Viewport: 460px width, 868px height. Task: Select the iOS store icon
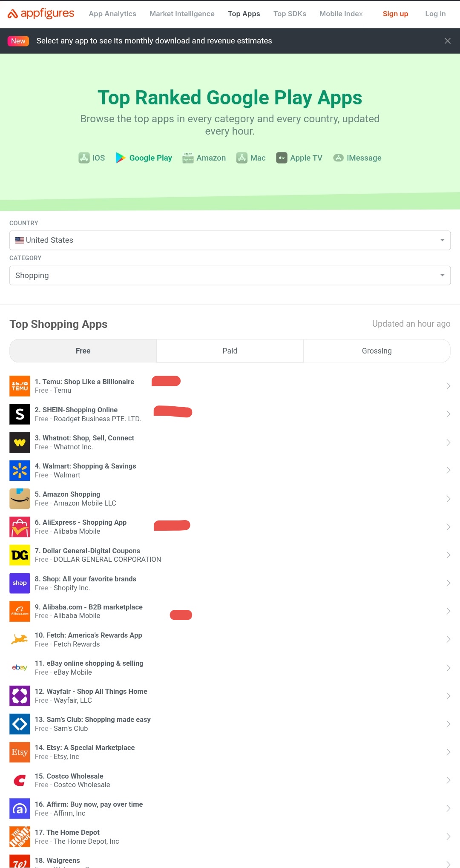click(x=84, y=158)
